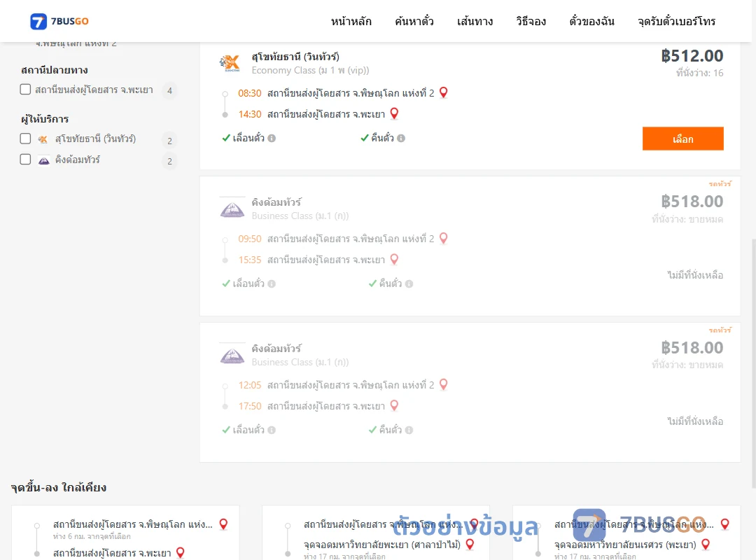The height and width of the screenshot is (560, 756).
Task: Click the 09:50 departure time
Action: pos(250,239)
